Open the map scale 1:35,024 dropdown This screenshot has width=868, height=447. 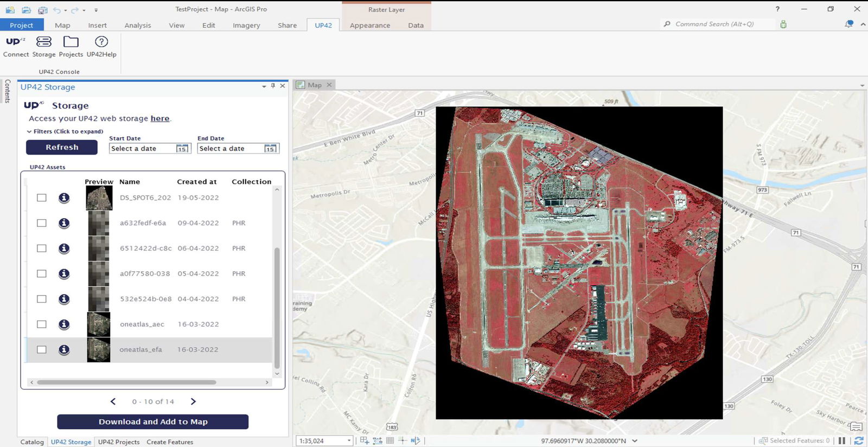[x=349, y=441]
